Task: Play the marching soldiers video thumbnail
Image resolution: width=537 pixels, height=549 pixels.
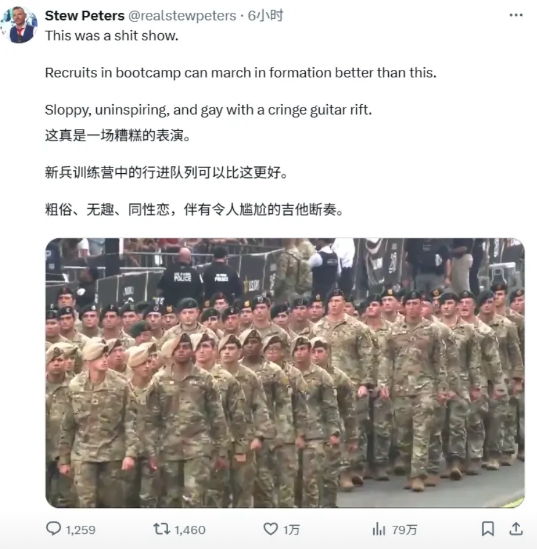Action: 285,373
